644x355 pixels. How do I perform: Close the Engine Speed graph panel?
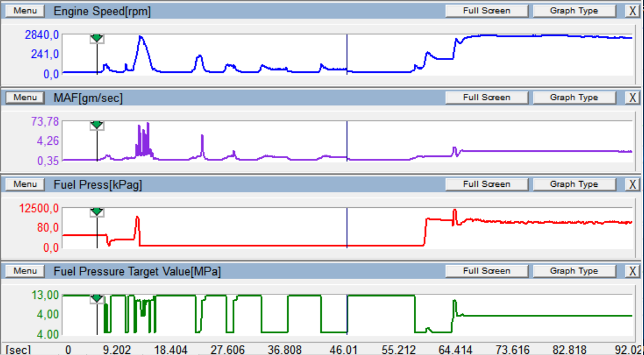632,11
